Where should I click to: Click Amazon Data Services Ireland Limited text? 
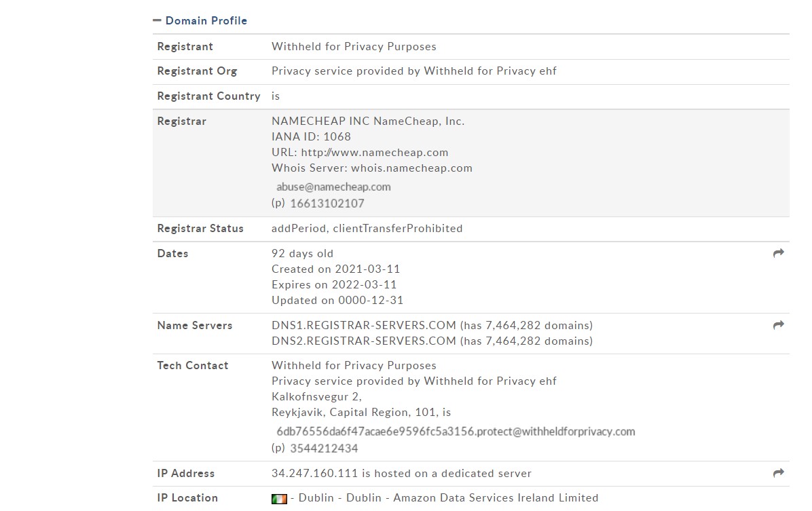coord(496,497)
